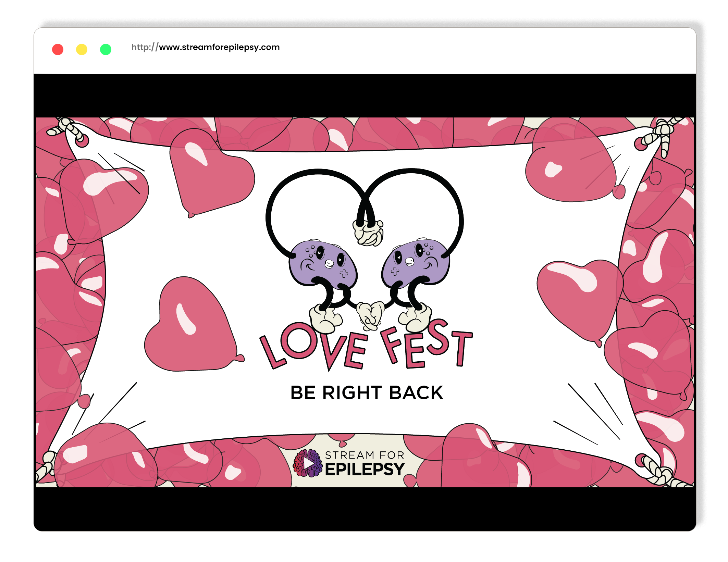Click the http:// prefix in address bar
The image size is (728, 562).
(x=145, y=47)
